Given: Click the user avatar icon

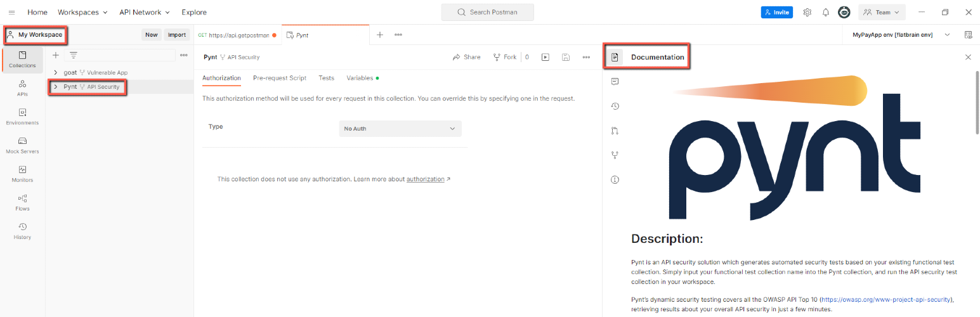Looking at the screenshot, I should 844,12.
